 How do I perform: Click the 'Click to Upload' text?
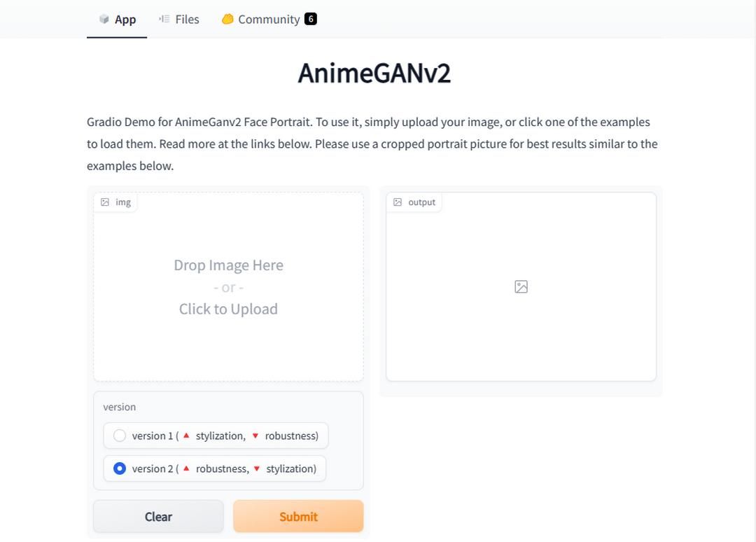[228, 309]
